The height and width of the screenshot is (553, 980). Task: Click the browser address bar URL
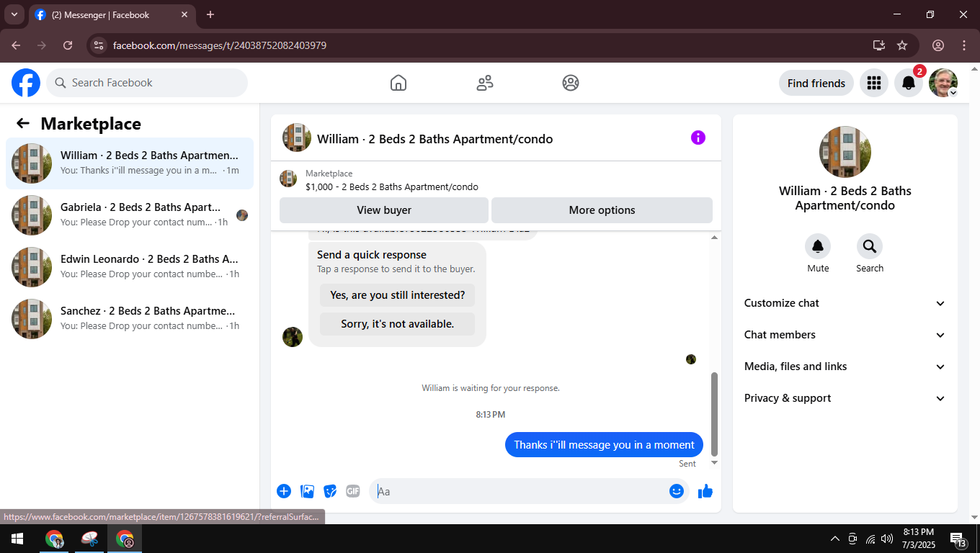coord(220,45)
